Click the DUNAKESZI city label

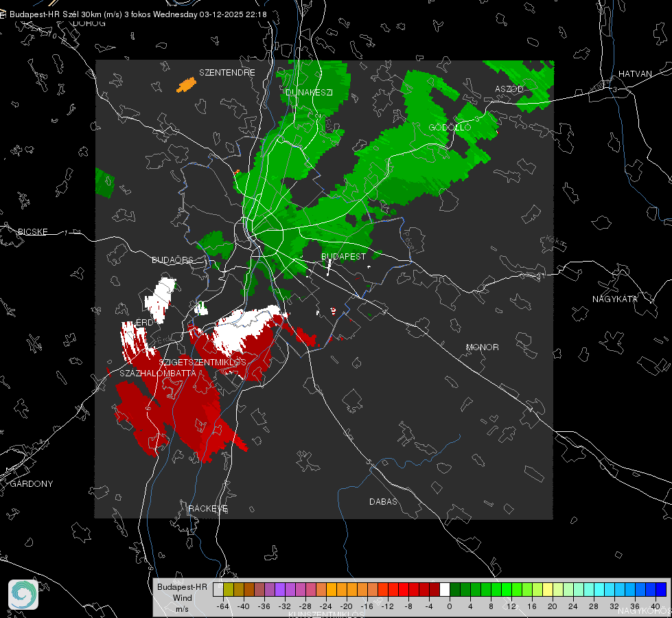click(309, 92)
